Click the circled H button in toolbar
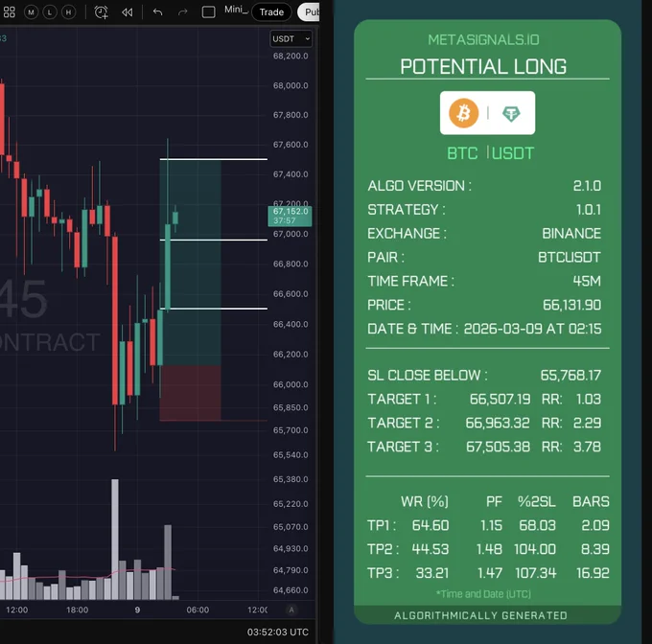652x644 pixels. coord(69,12)
